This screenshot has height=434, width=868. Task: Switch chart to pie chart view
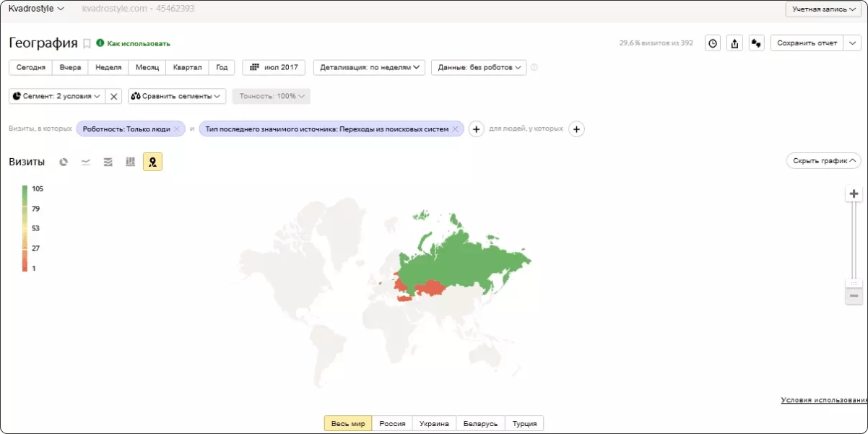[x=64, y=162]
